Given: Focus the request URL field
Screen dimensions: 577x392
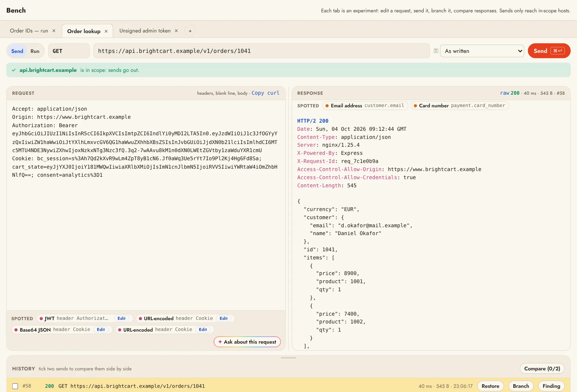Looking at the screenshot, I should coord(261,51).
